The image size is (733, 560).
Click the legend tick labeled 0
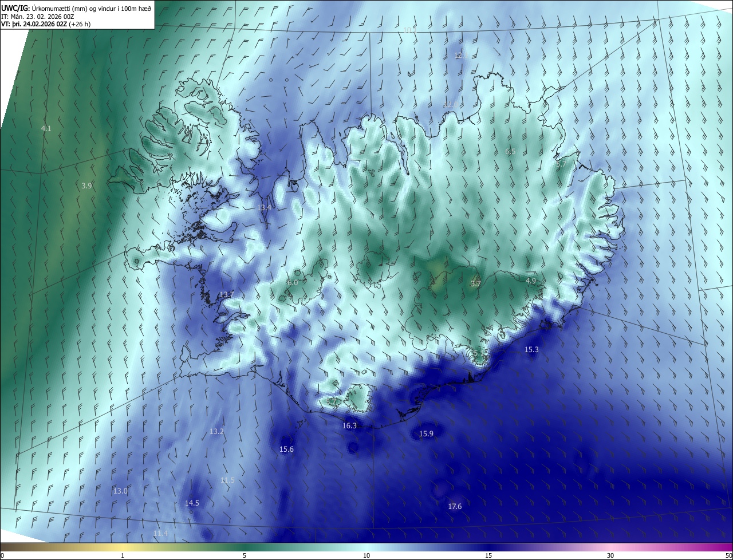coord(2,555)
